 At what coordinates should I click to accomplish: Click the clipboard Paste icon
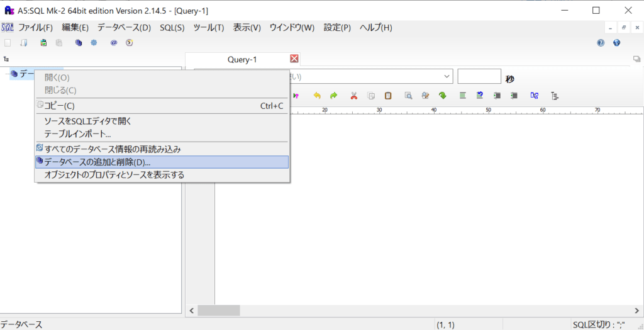coord(387,96)
